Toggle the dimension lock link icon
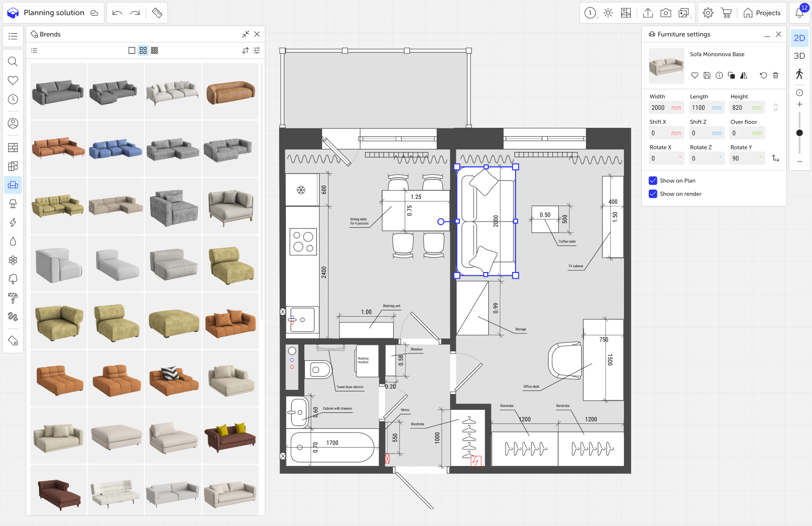The height and width of the screenshot is (526, 812). pyautogui.click(x=775, y=107)
